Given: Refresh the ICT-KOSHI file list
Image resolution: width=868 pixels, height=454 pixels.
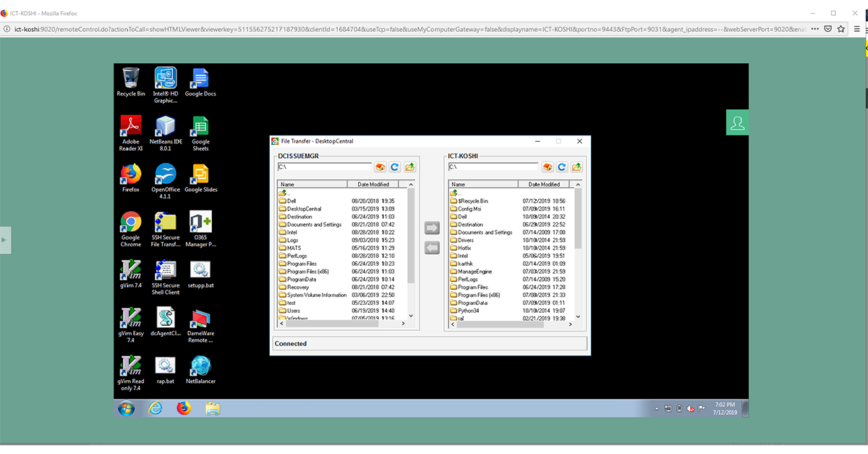Looking at the screenshot, I should (562, 167).
